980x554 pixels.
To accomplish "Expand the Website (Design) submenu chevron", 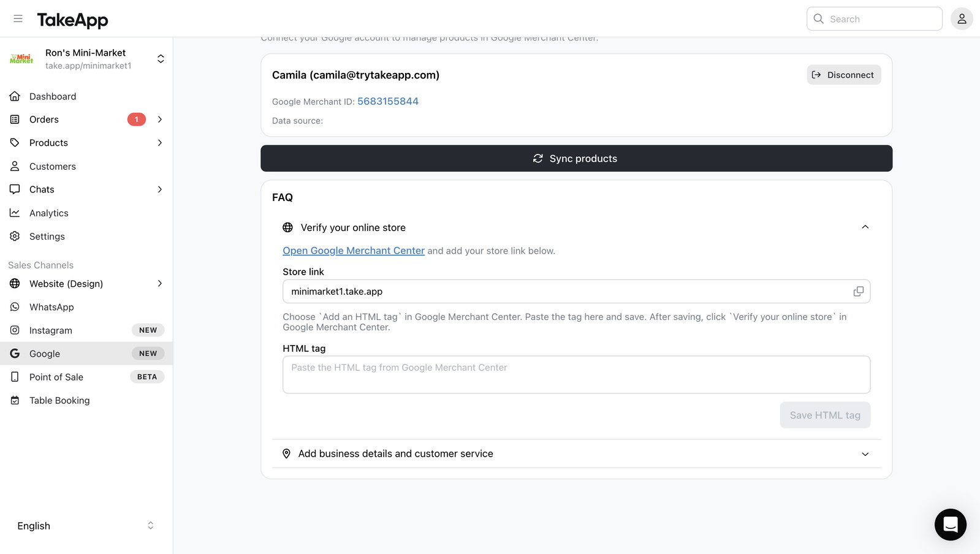I will (x=160, y=284).
